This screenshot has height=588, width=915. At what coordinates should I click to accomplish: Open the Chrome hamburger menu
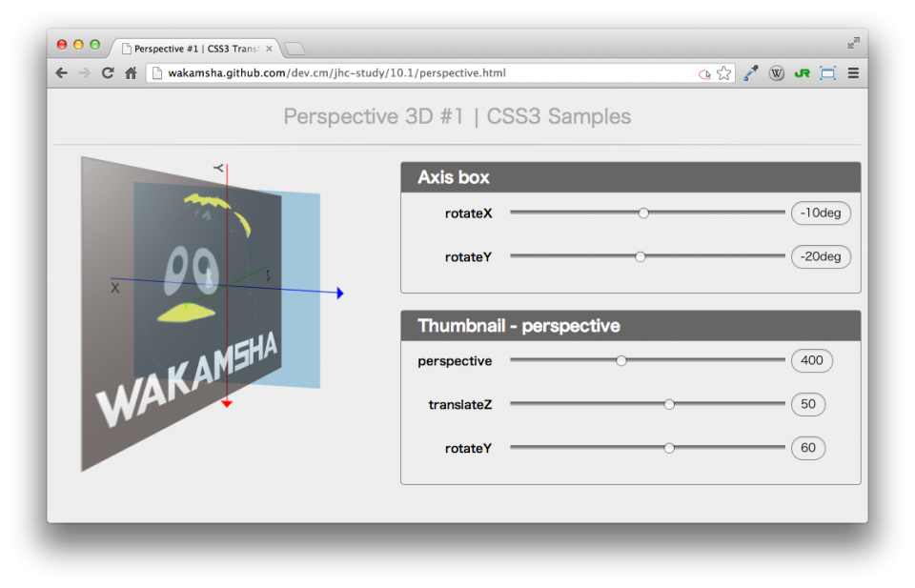tap(853, 72)
